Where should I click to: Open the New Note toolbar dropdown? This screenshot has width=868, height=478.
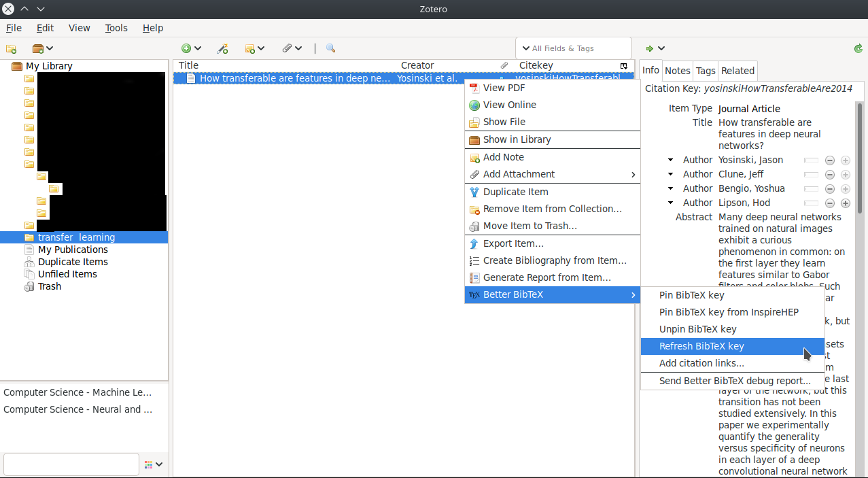pos(255,48)
